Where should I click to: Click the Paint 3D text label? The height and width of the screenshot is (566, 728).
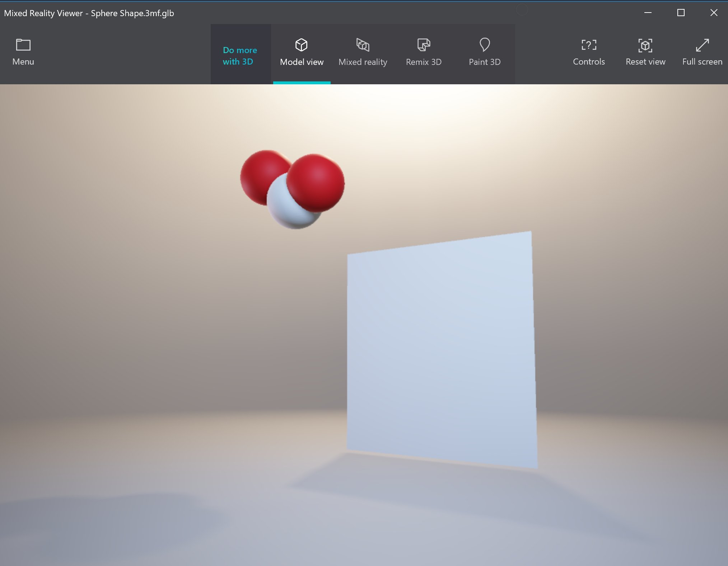click(x=485, y=62)
